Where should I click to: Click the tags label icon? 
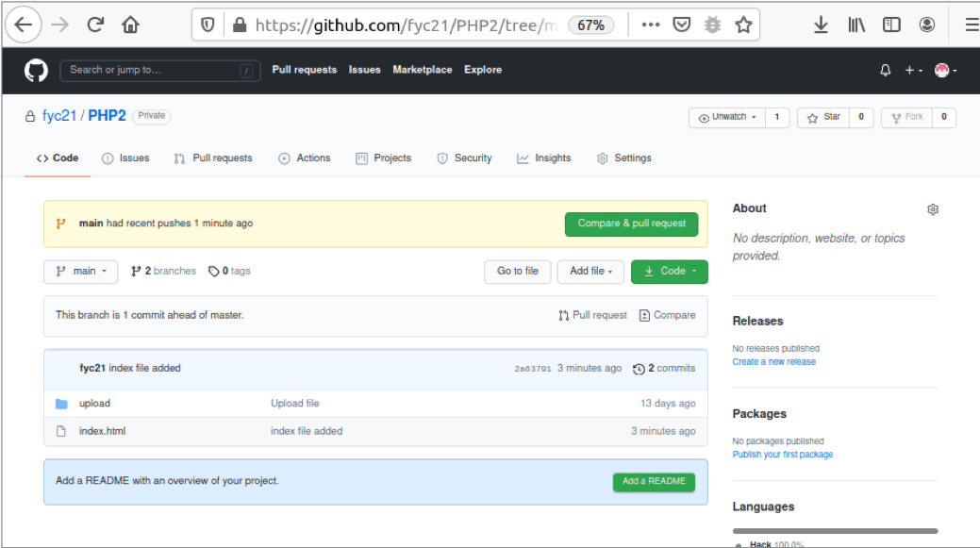click(x=212, y=271)
